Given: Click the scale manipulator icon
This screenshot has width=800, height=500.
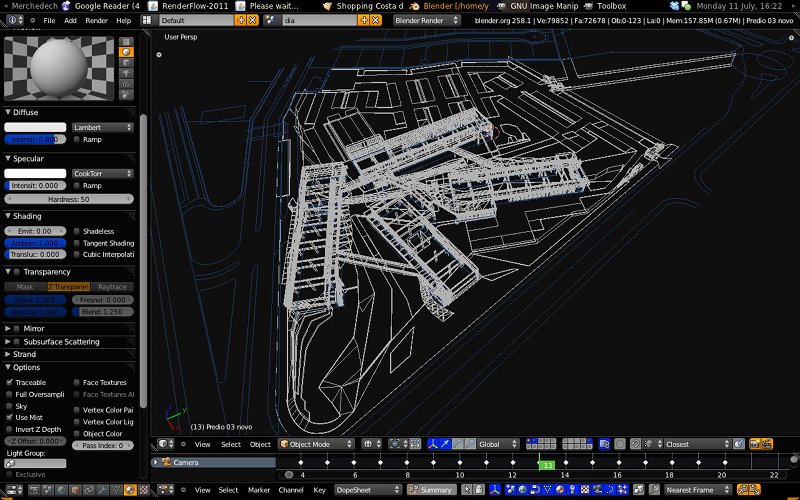Looking at the screenshot, I should [469, 444].
